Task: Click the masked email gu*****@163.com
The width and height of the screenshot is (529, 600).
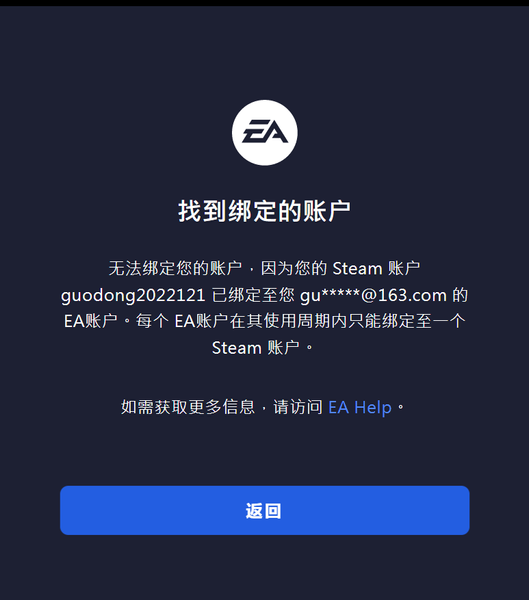Action: (x=373, y=295)
